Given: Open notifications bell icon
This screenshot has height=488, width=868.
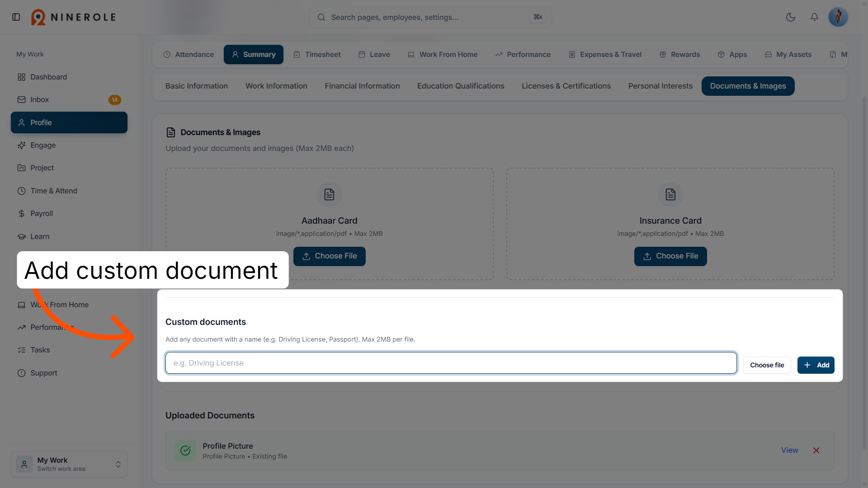Looking at the screenshot, I should pyautogui.click(x=814, y=17).
